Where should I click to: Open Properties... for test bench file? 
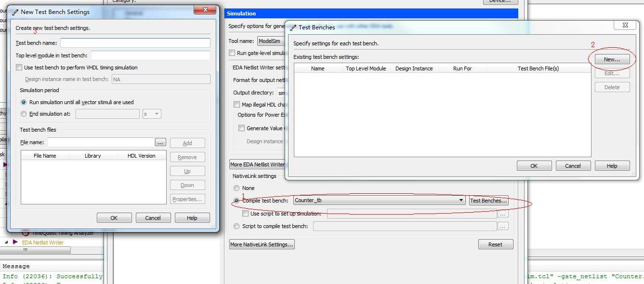coord(187,199)
